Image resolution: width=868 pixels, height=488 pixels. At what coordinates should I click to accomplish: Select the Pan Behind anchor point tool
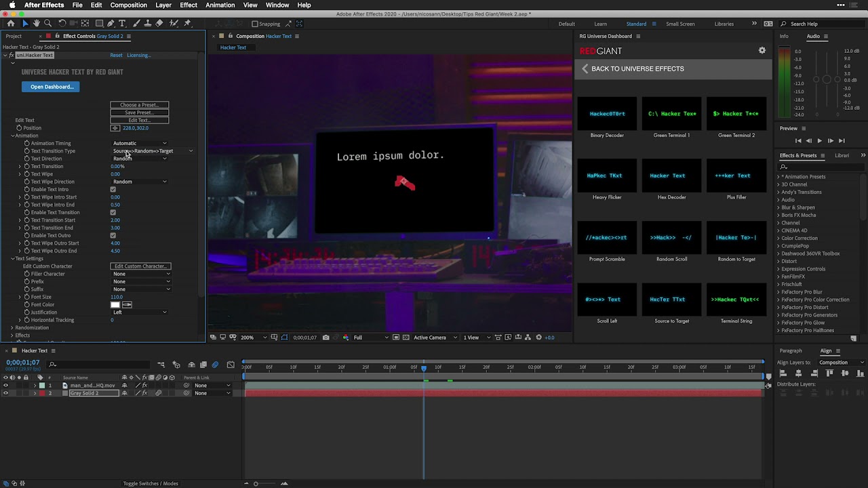point(85,24)
